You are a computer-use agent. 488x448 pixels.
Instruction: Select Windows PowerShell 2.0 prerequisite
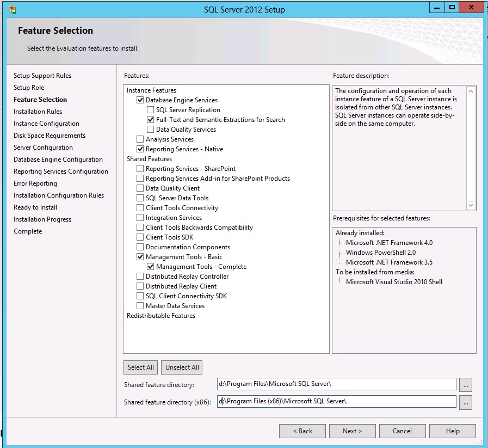pos(381,253)
